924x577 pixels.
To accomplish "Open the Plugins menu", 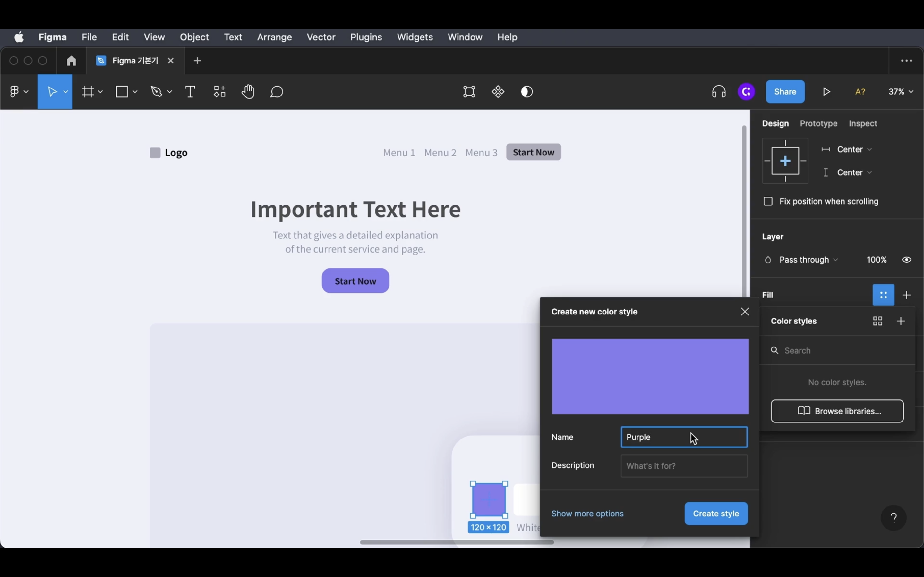I will (366, 37).
